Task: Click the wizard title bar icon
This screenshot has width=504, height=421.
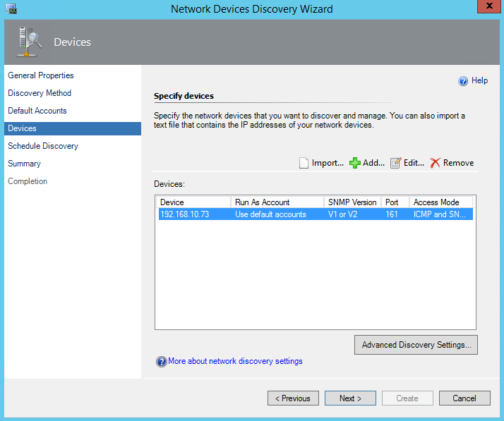Action: point(11,9)
